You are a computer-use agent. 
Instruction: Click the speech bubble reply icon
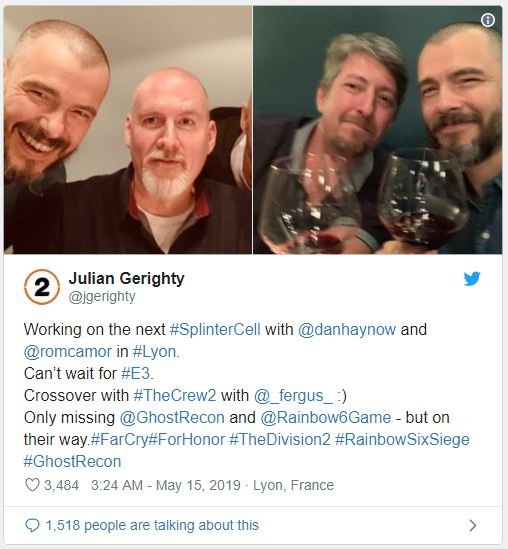[x=32, y=525]
